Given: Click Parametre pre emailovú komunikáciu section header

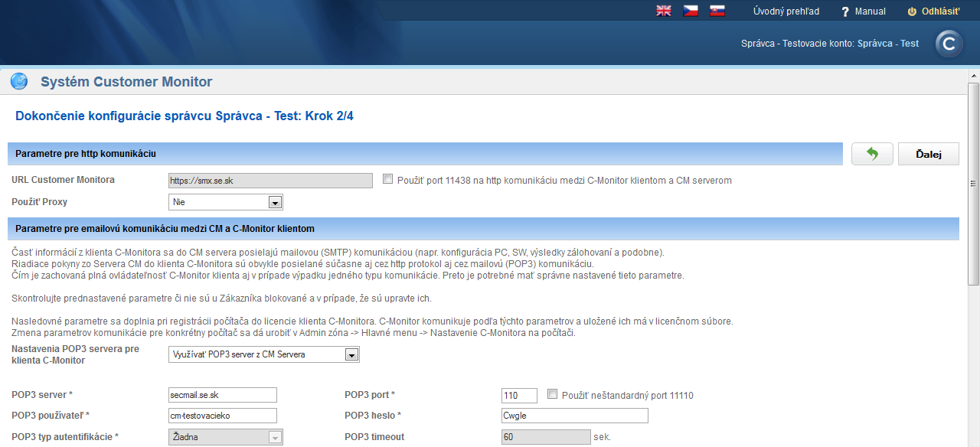Looking at the screenshot, I should tap(483, 229).
